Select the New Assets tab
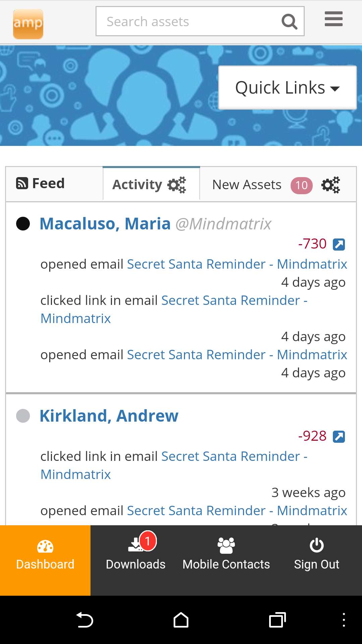 247,185
